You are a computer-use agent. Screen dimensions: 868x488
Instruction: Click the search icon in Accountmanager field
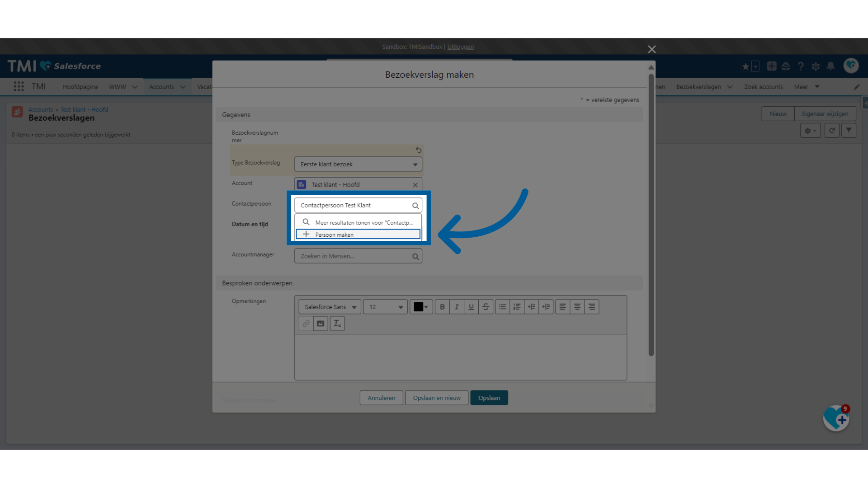coord(415,257)
